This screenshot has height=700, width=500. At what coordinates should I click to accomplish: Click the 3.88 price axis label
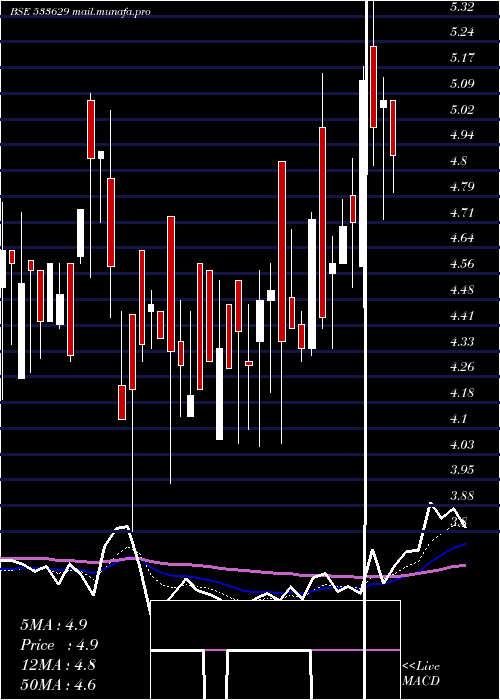tap(462, 496)
